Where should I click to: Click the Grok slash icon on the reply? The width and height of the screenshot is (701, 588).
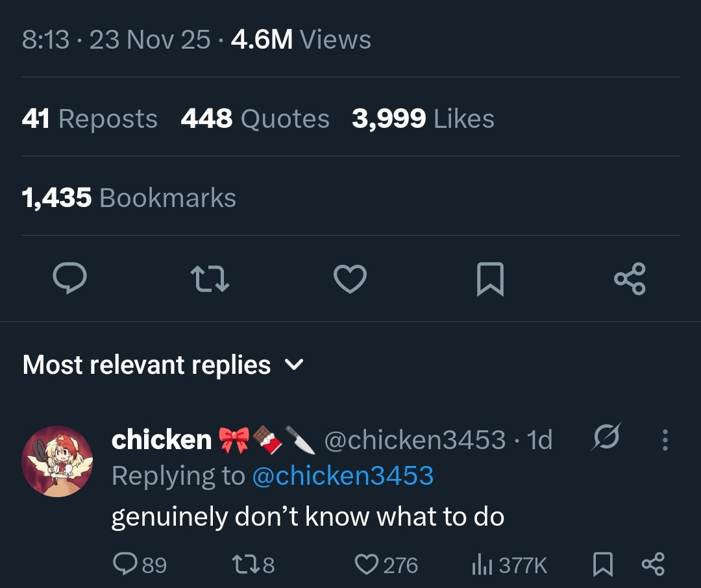coord(606,439)
